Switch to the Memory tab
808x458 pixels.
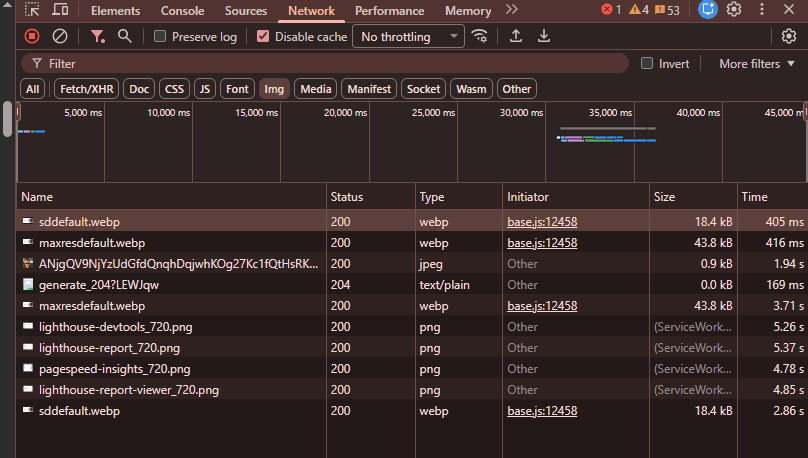click(468, 11)
